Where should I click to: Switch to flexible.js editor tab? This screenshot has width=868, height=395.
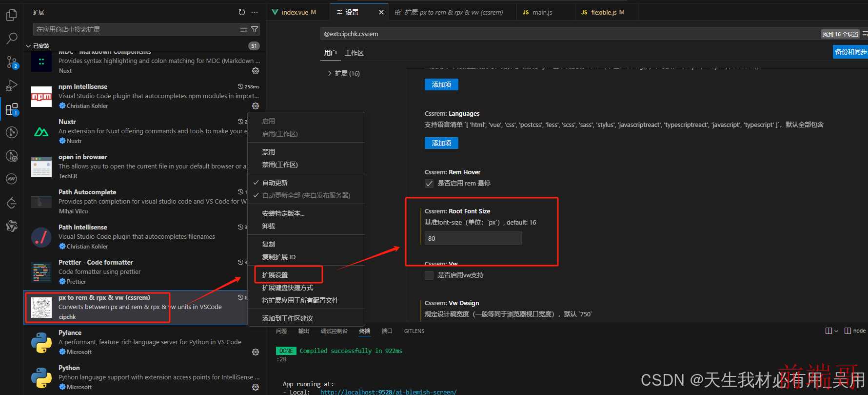[606, 12]
